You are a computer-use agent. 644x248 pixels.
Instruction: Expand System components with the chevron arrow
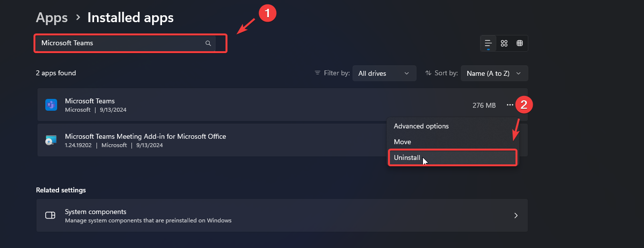516,216
